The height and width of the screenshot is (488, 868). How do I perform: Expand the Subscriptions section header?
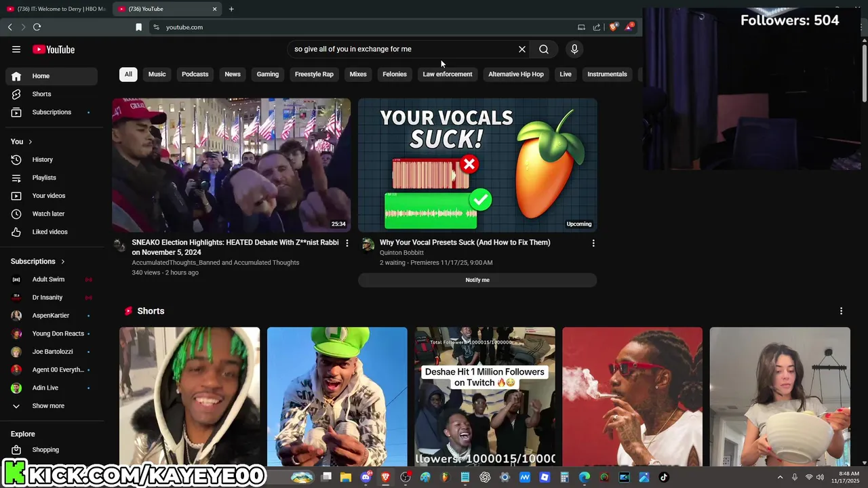38,262
